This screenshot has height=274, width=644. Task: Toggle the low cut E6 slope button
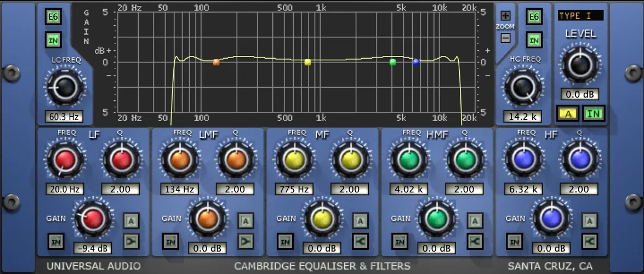53,17
